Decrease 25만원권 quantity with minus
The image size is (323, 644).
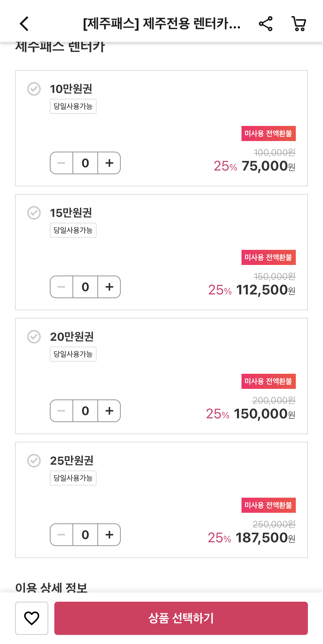[61, 535]
